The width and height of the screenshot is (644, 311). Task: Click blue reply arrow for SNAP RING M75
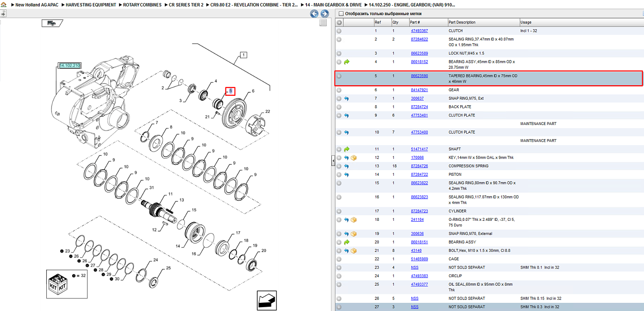347,98
